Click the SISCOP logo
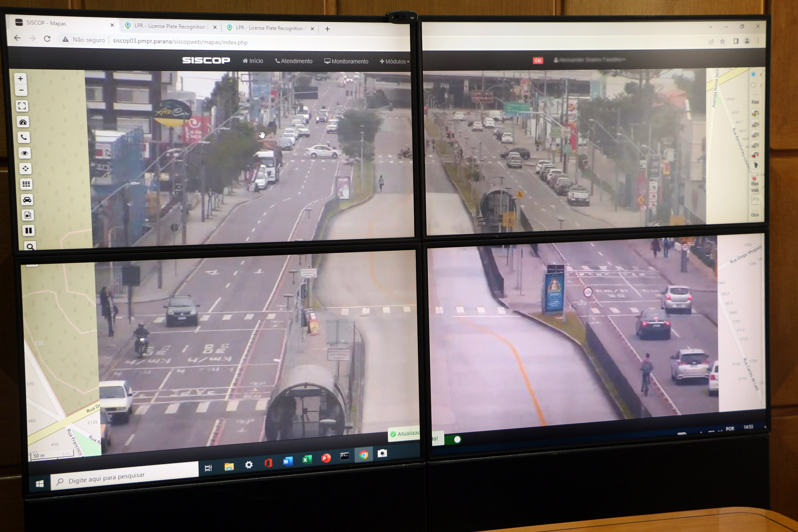Image resolution: width=798 pixels, height=532 pixels. tap(206, 60)
